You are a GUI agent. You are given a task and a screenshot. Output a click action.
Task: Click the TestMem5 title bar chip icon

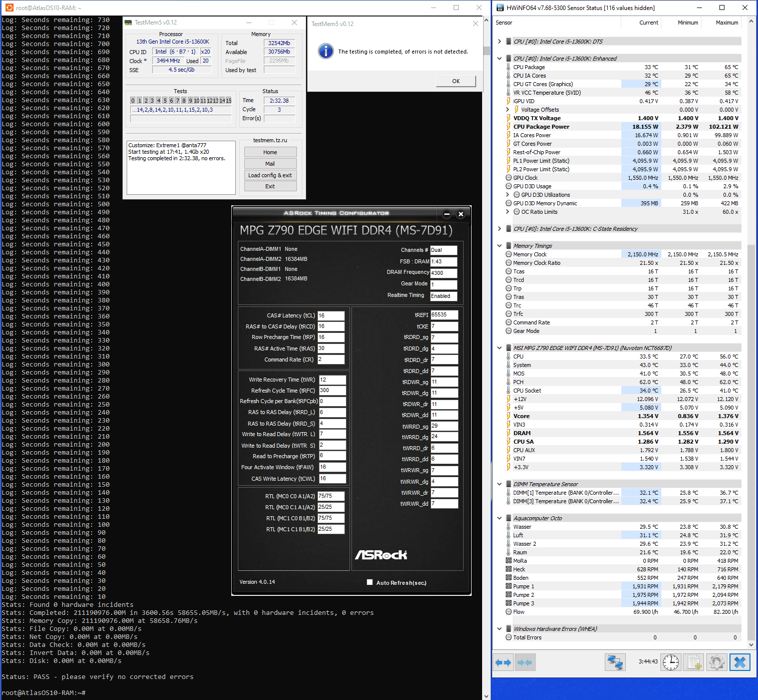tap(129, 23)
